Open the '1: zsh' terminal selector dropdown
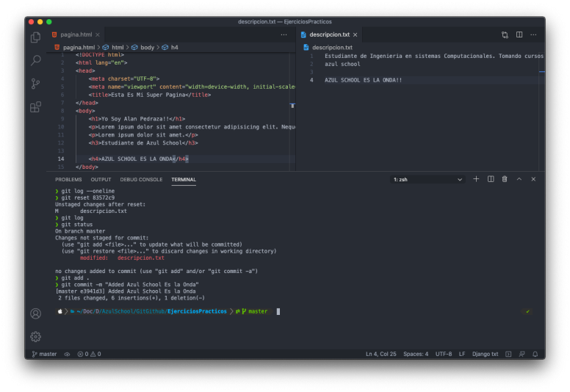 pyautogui.click(x=428, y=179)
